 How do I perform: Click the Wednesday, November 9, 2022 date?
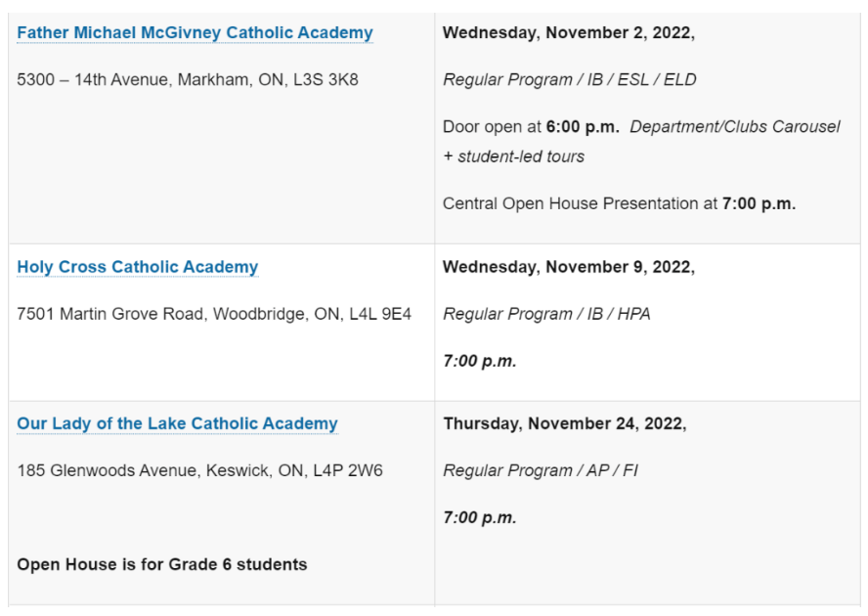[x=568, y=267]
